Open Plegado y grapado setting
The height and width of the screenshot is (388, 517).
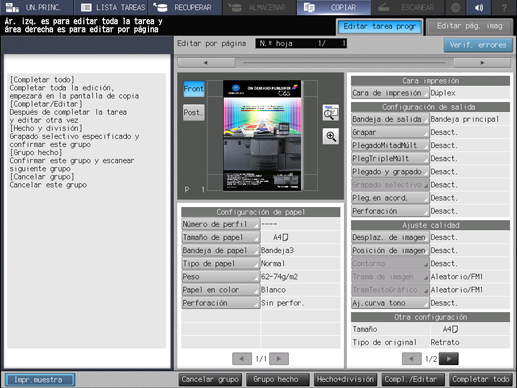click(x=390, y=172)
